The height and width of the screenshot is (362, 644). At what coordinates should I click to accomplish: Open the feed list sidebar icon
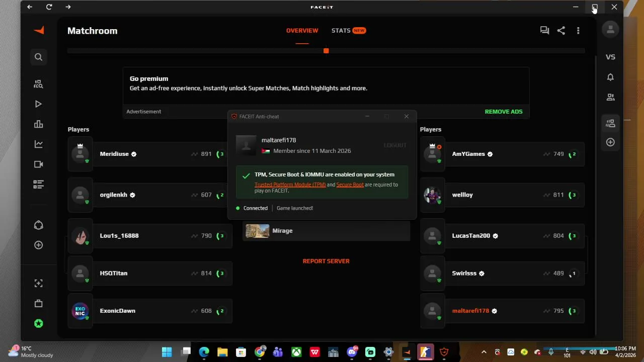click(x=38, y=185)
